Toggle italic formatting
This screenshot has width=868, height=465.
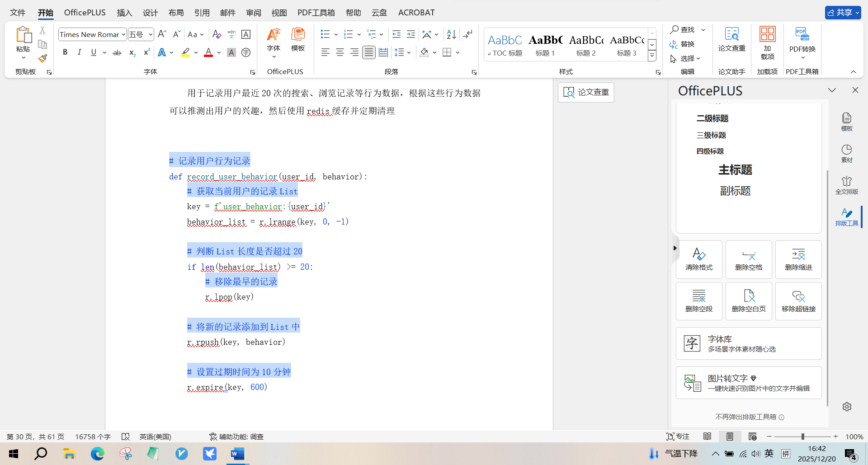(80, 52)
